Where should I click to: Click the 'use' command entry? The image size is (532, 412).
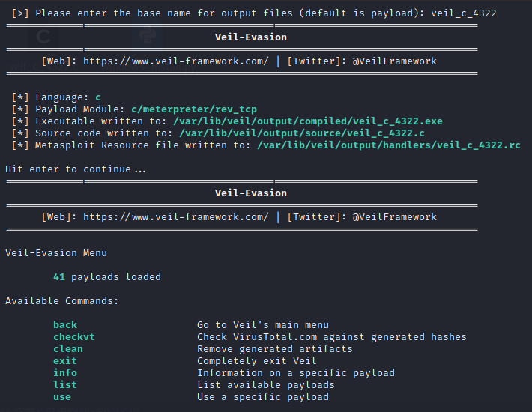tap(62, 397)
